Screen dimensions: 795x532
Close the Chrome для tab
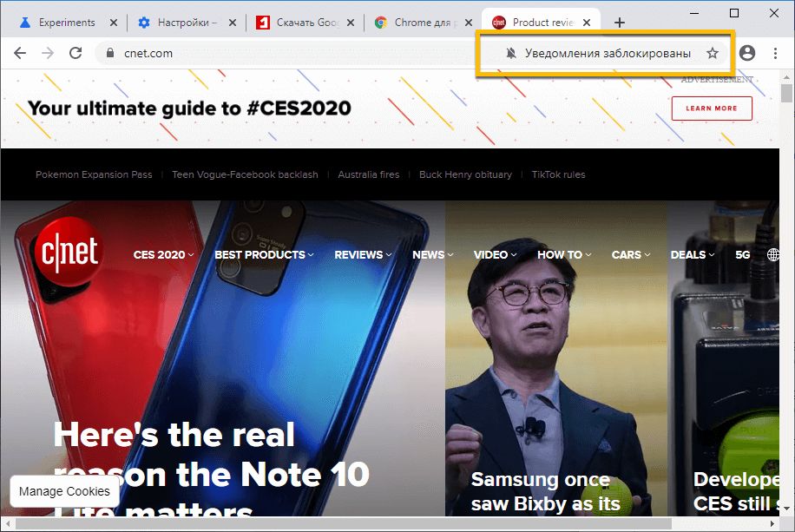pyautogui.click(x=469, y=23)
